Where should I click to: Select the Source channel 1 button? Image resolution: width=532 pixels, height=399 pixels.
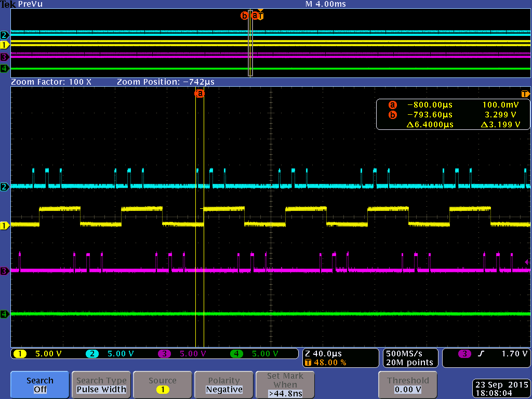(x=162, y=385)
